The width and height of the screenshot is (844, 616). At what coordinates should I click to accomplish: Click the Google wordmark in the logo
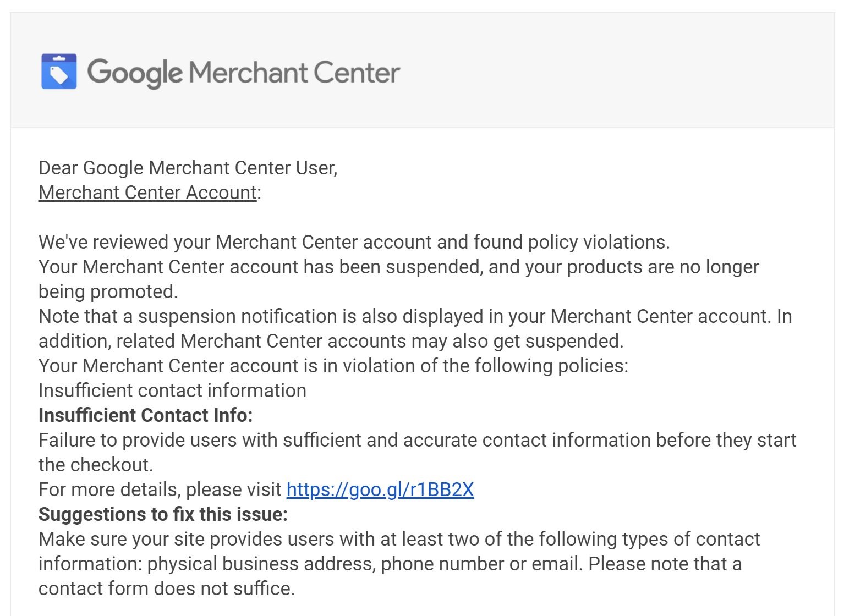click(x=135, y=73)
